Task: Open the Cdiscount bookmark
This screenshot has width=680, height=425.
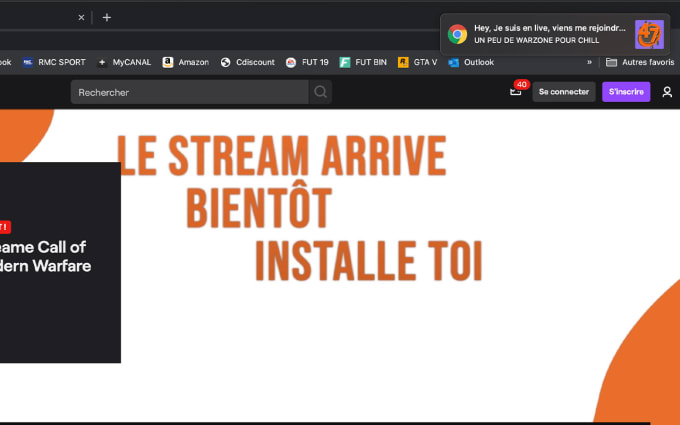Action: pyautogui.click(x=248, y=62)
